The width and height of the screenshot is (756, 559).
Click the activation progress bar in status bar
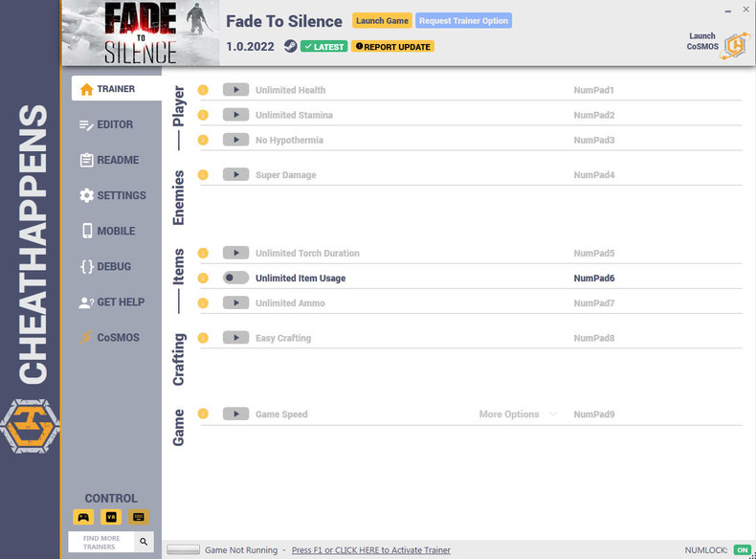pos(183,549)
